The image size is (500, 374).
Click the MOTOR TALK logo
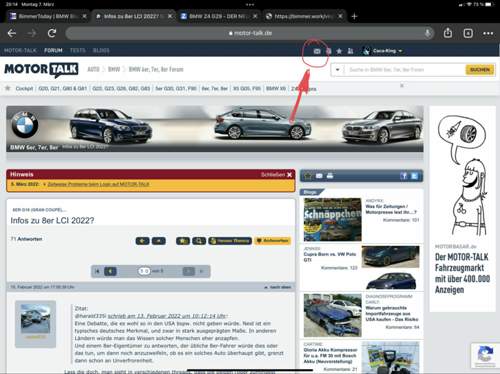click(x=41, y=70)
